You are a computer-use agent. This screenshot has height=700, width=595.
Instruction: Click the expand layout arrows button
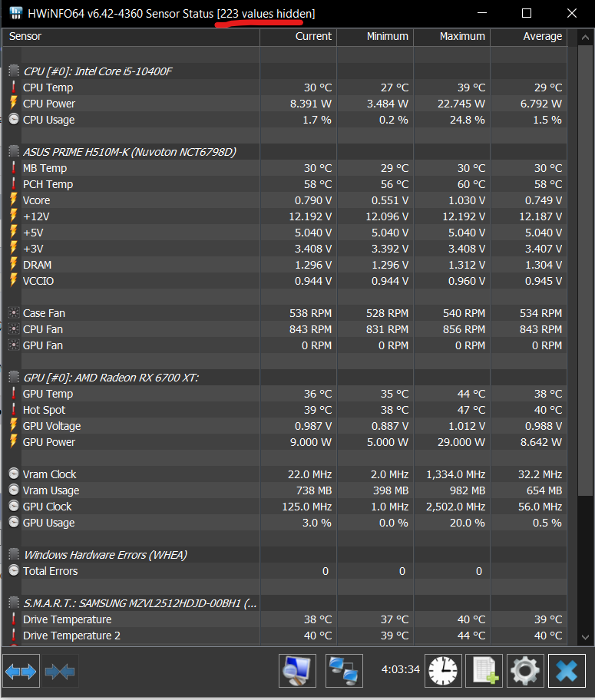[x=21, y=671]
